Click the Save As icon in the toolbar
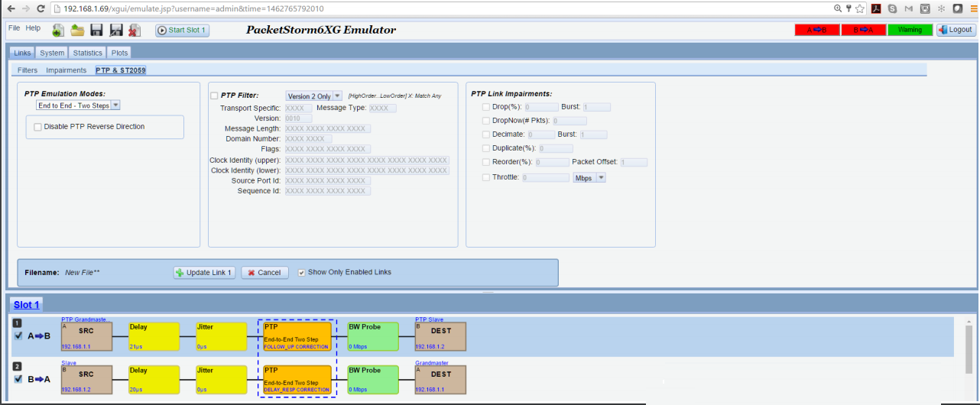The width and height of the screenshot is (980, 405). click(x=116, y=31)
